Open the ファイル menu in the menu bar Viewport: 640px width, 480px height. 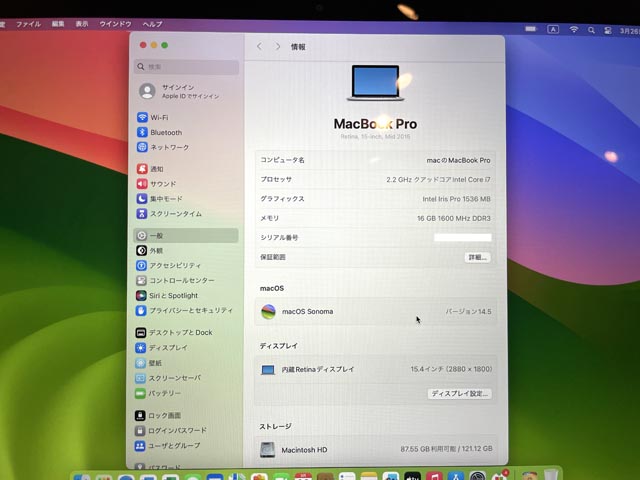28,23
